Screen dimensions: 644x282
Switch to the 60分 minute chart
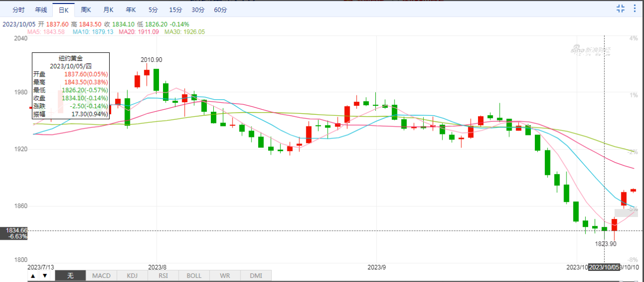click(x=220, y=10)
